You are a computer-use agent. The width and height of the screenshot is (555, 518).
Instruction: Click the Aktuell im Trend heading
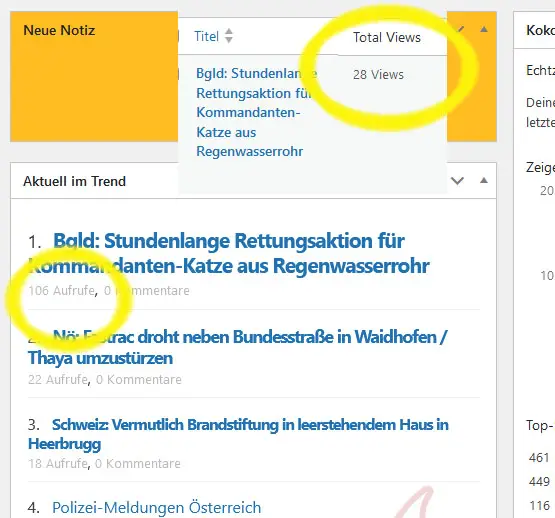pos(75,181)
